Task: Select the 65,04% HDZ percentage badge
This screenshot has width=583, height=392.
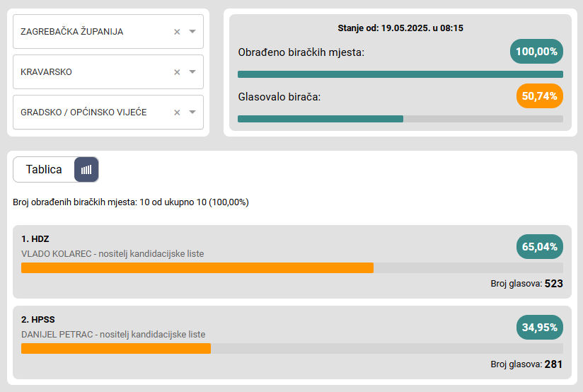Action: [x=540, y=247]
